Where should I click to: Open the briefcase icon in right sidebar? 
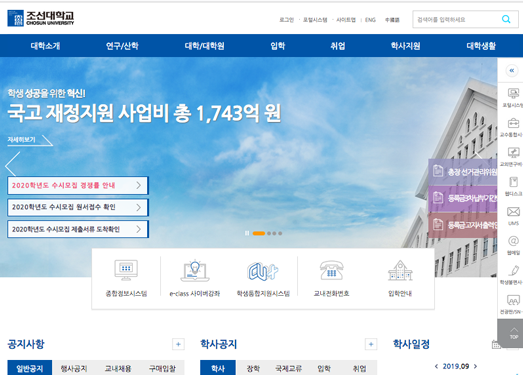[x=513, y=123]
